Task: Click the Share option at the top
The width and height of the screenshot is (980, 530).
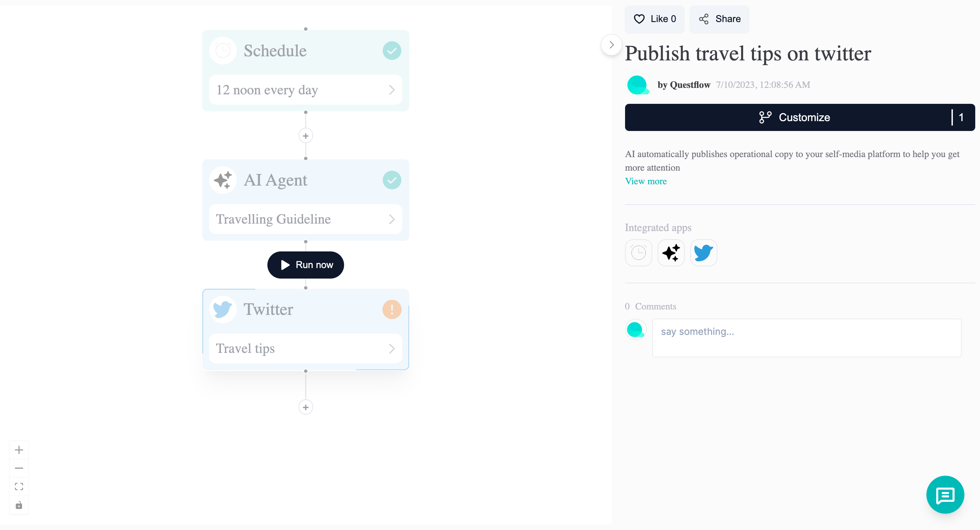Action: [x=719, y=19]
